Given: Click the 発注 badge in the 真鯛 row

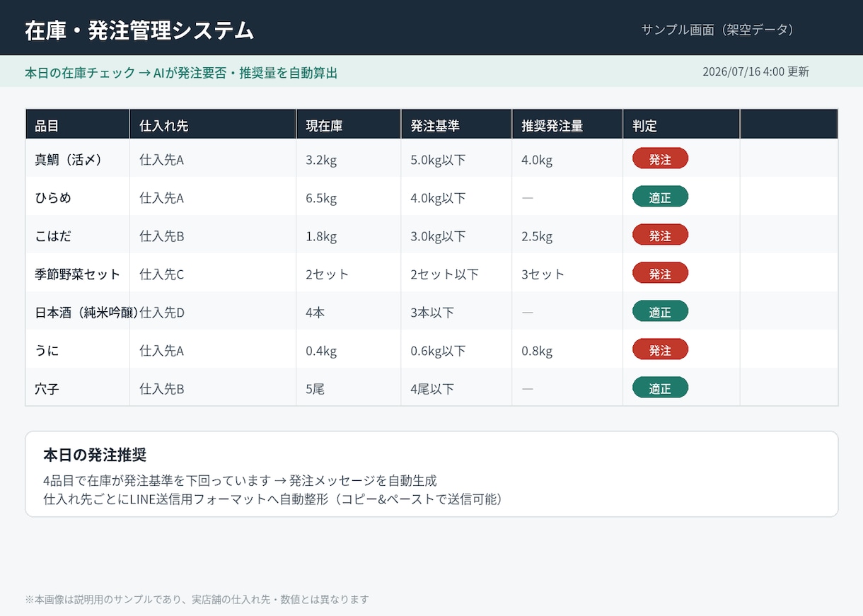Looking at the screenshot, I should (660, 158).
